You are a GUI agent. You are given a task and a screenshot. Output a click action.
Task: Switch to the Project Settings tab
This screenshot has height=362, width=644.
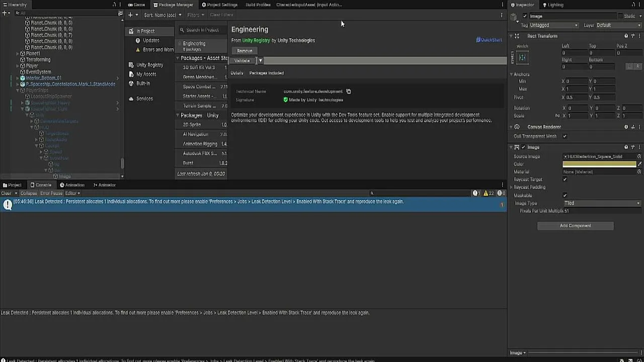point(219,5)
